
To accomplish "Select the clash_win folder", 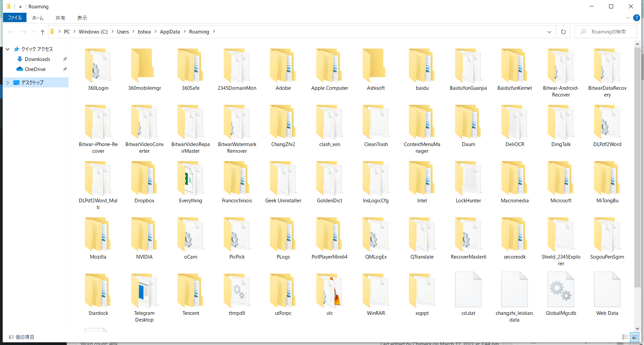I will tap(329, 126).
